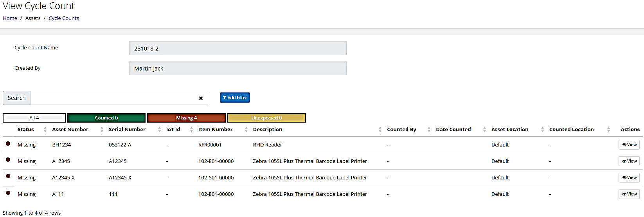Sort by Counted By column arrows
The image size is (644, 217).
tap(429, 130)
